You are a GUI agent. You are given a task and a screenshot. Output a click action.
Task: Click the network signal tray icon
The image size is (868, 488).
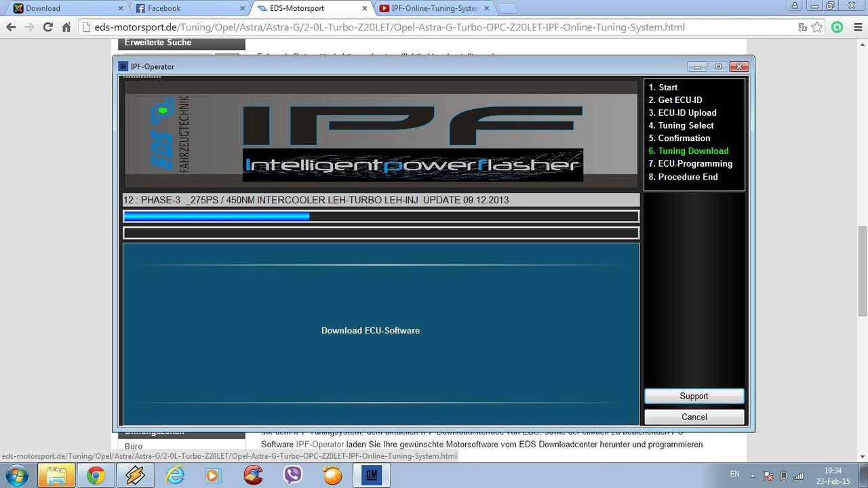click(799, 476)
